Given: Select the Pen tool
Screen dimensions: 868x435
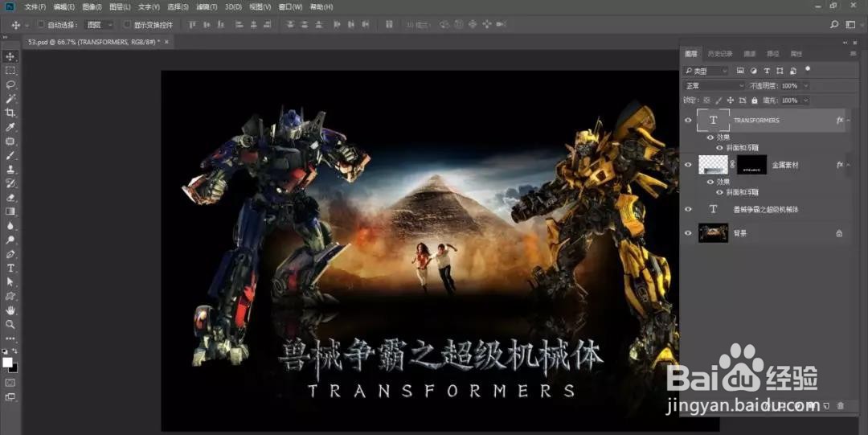Looking at the screenshot, I should pyautogui.click(x=10, y=254).
